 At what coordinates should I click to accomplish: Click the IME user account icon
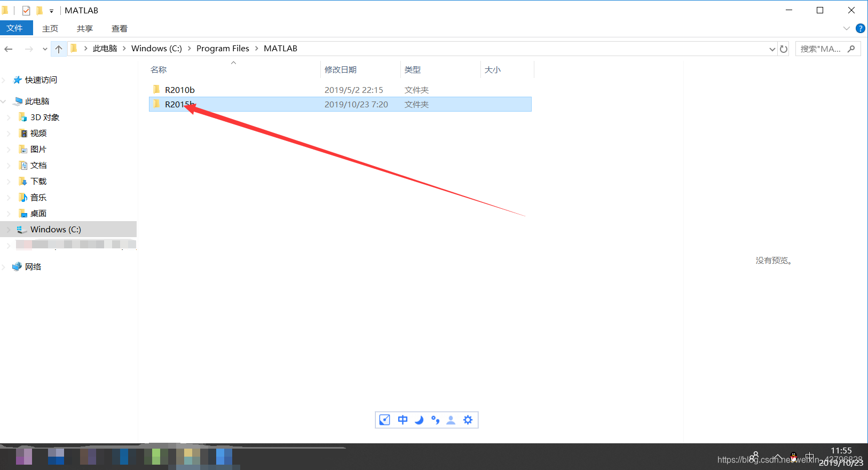point(451,420)
